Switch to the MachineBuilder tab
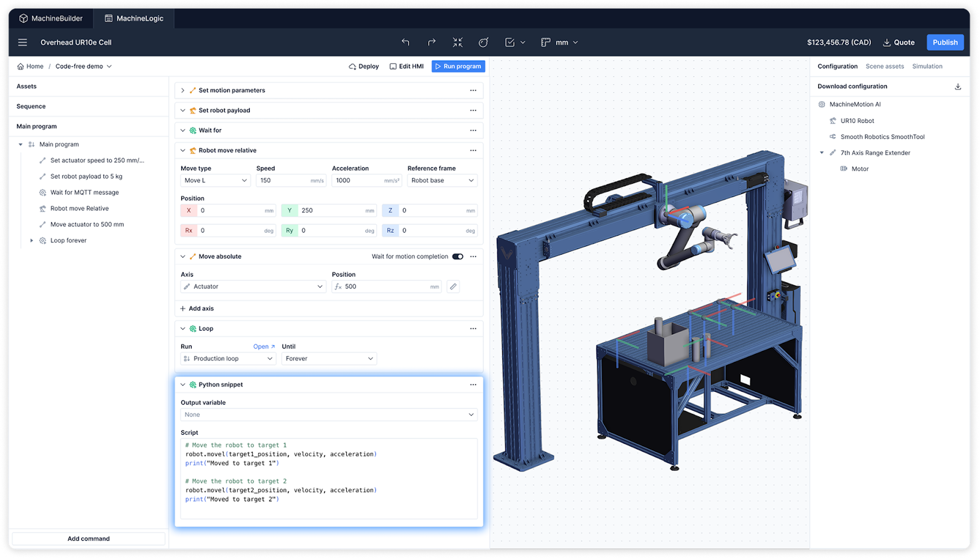The height and width of the screenshot is (559, 980). [51, 18]
